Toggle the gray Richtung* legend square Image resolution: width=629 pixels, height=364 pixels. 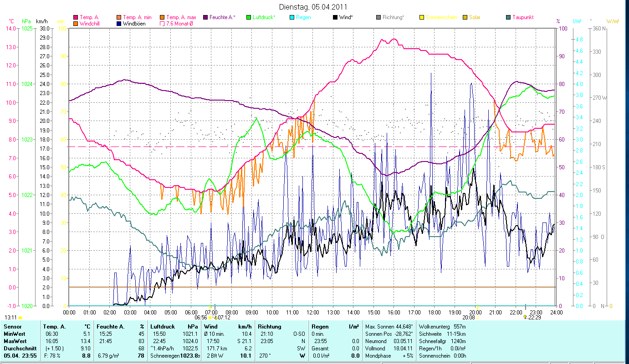[378, 17]
